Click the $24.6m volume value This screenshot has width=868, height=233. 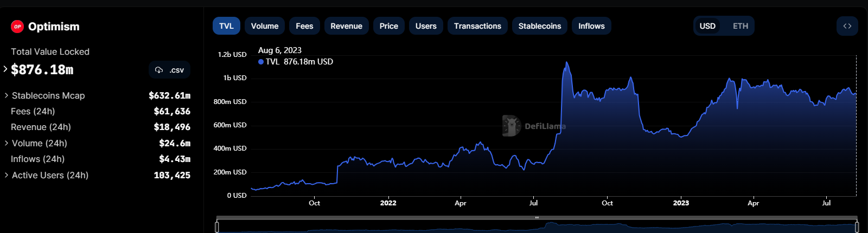click(x=175, y=143)
